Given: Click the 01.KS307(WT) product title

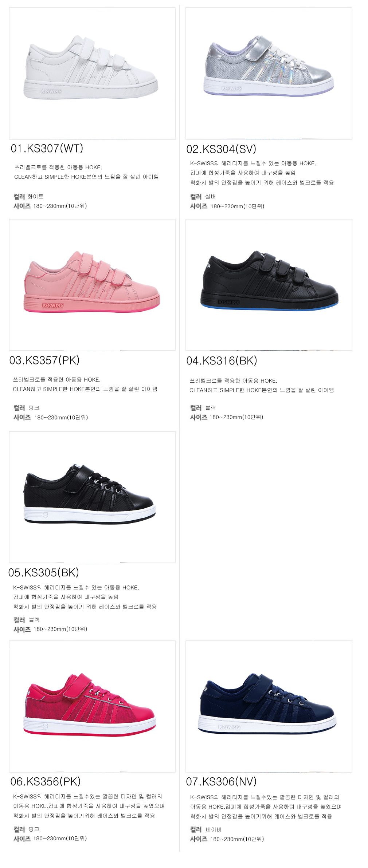Looking at the screenshot, I should coord(47,149).
